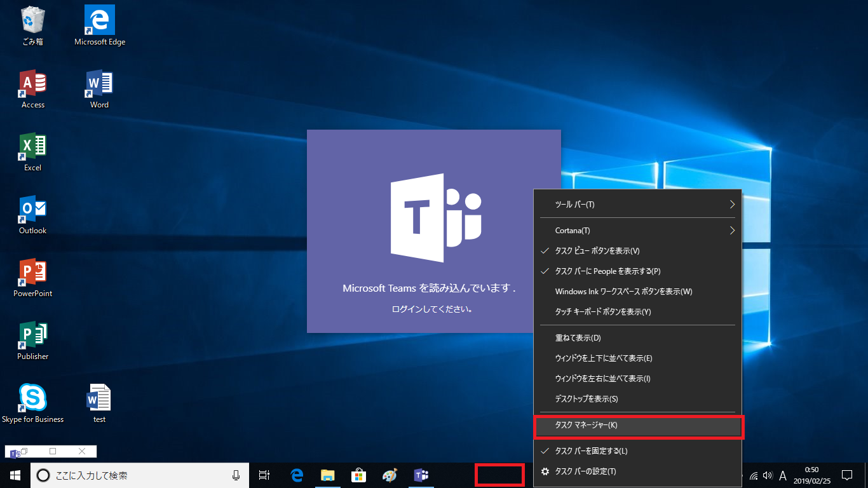Choose デスクトップを表示(S) from context menu

pyautogui.click(x=637, y=399)
